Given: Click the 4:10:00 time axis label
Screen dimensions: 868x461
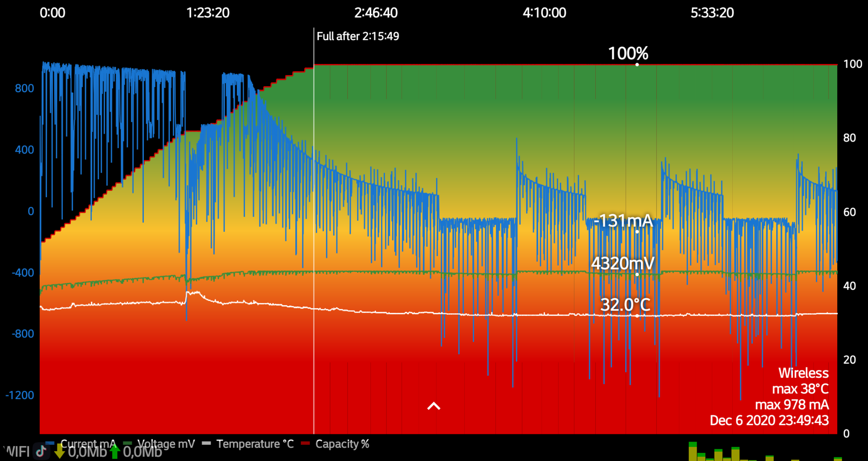Looking at the screenshot, I should click(544, 13).
